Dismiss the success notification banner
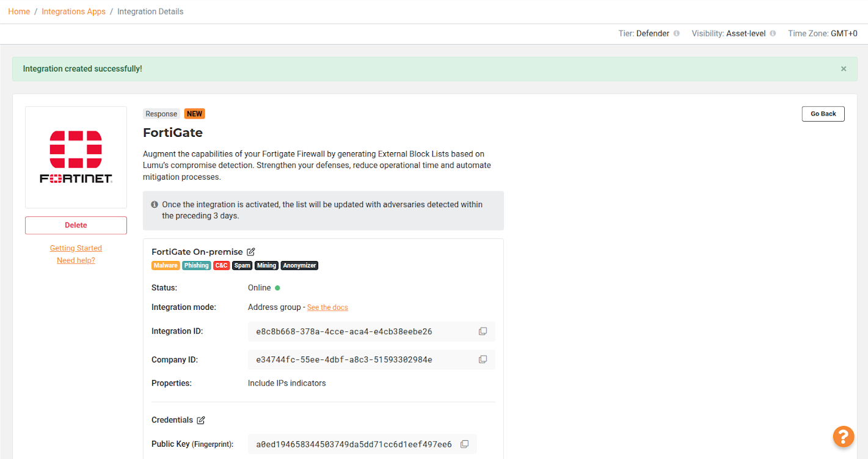 844,69
